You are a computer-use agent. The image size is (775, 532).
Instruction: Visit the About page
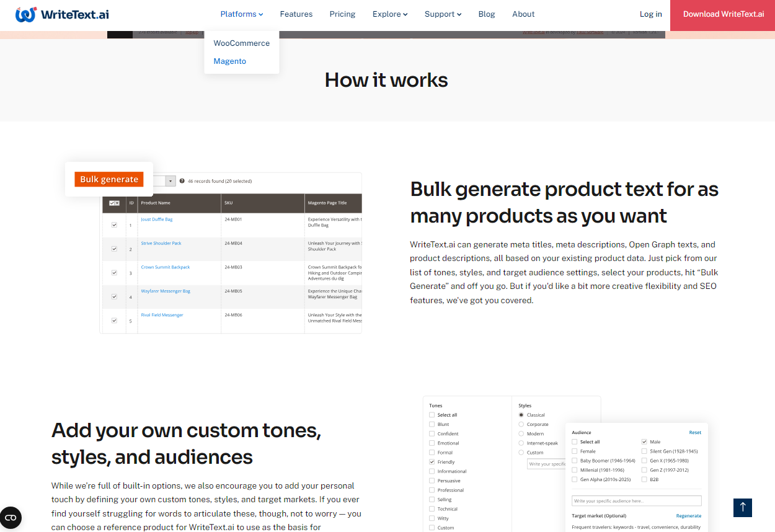523,14
